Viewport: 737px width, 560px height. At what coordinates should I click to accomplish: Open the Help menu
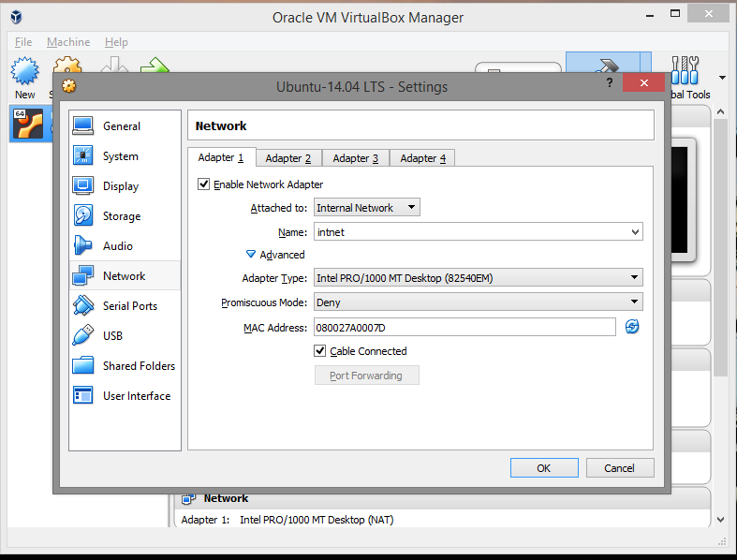pos(116,42)
